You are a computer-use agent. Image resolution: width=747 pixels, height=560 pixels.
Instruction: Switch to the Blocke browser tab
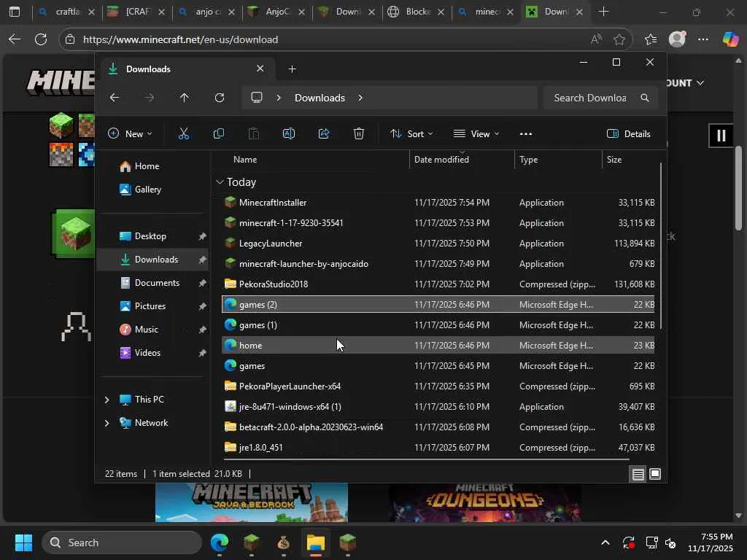[417, 12]
